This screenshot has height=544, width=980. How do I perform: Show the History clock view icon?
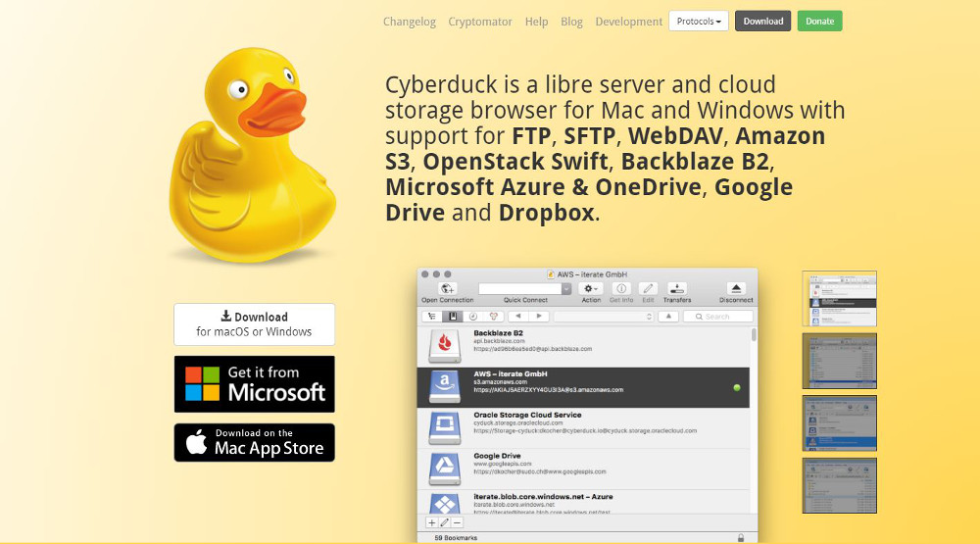tap(473, 317)
